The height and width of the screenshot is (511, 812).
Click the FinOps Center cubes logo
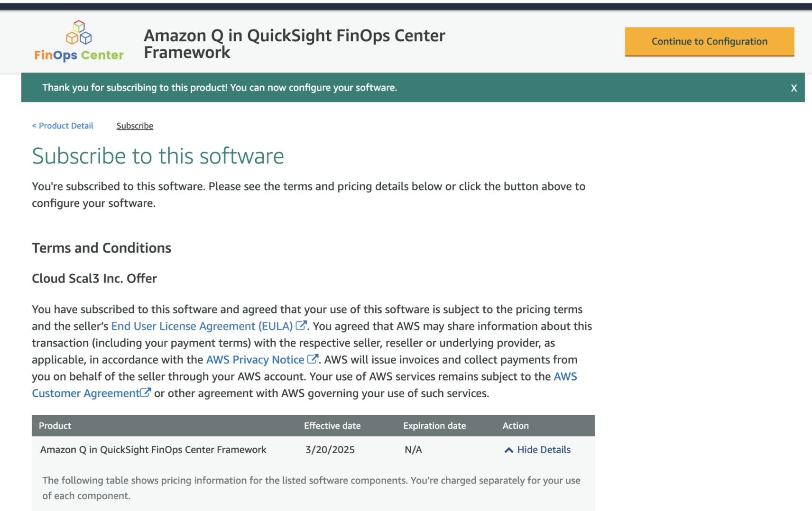coord(79,33)
